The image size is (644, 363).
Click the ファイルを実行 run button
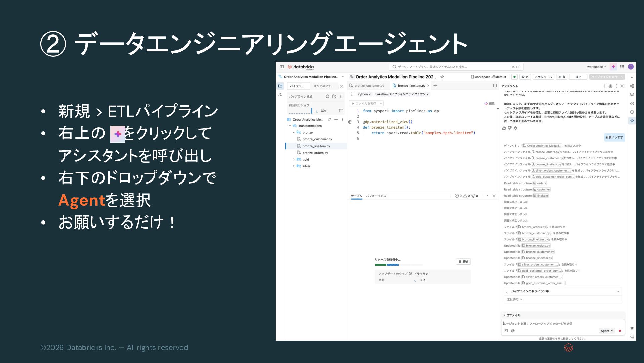pos(364,104)
